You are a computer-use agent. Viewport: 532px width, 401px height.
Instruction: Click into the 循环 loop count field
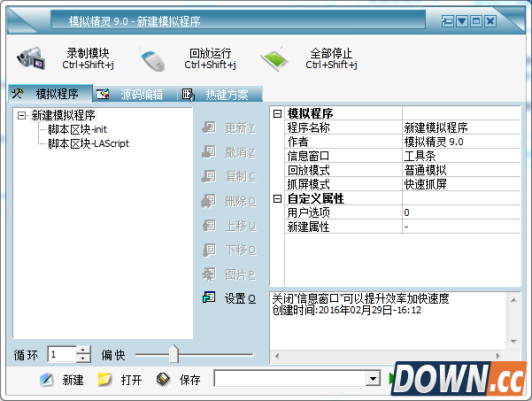click(62, 354)
